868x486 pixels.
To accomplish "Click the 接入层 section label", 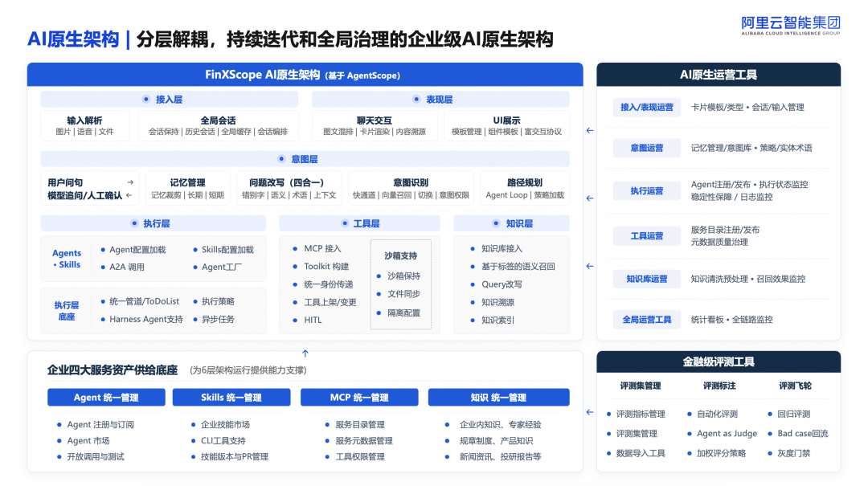I will (169, 100).
